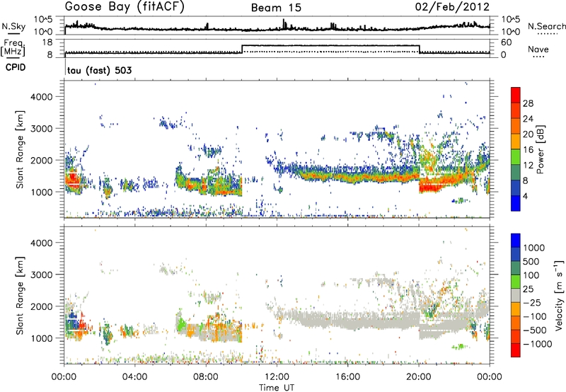Click the red bottom of velocity colorbar
Image resolution: width=566 pixels, height=392 pixels.
[x=516, y=350]
